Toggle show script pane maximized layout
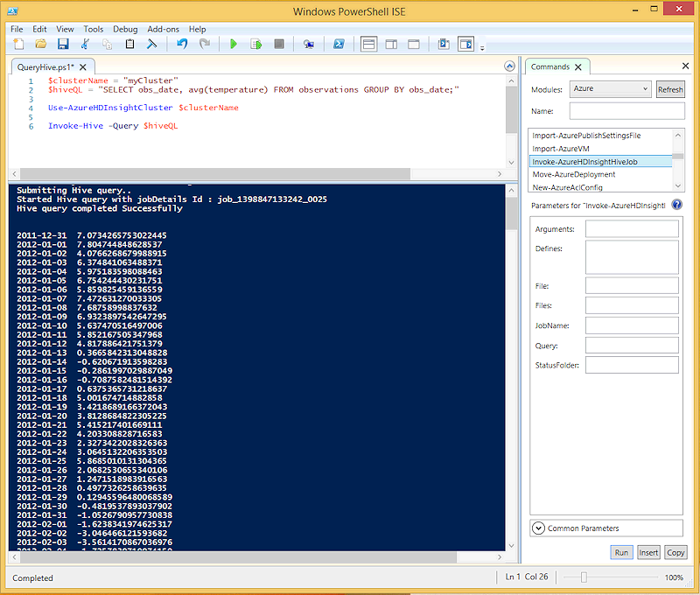Viewport: 700px width, 595px height. 414,44
